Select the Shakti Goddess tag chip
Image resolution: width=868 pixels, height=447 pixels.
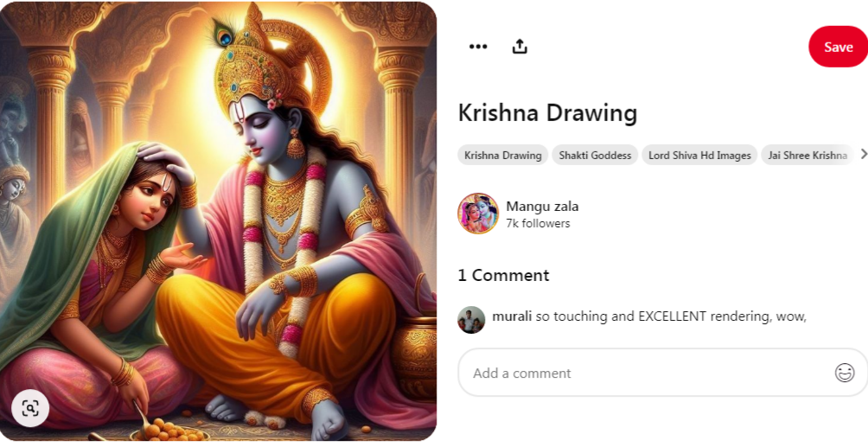coord(595,155)
